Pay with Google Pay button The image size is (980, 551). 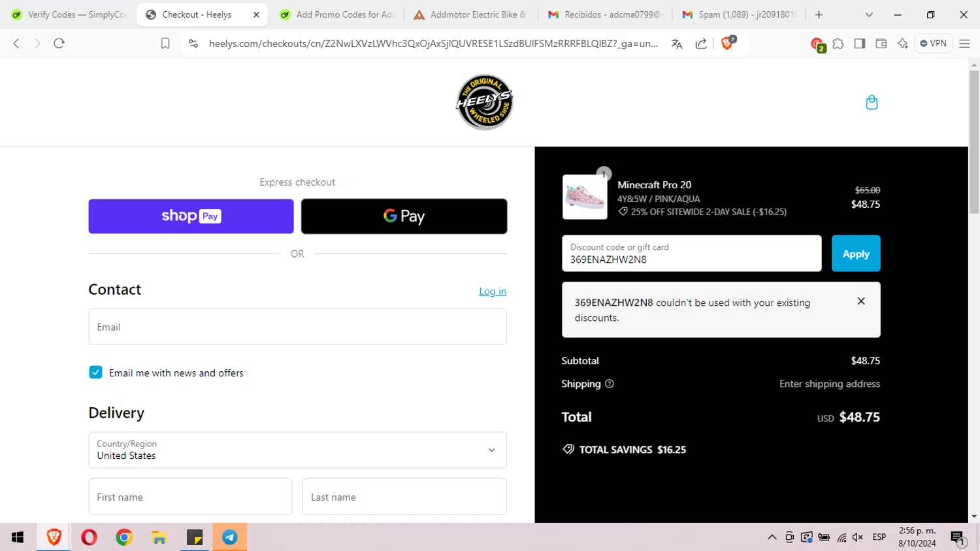404,216
